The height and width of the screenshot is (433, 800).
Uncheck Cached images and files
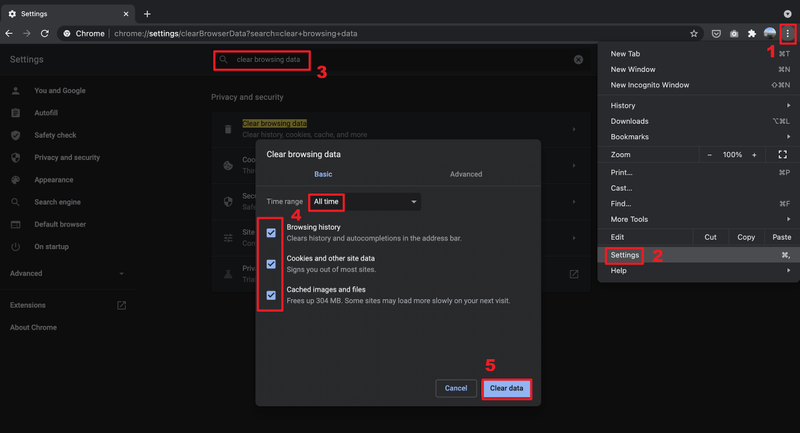pos(271,295)
